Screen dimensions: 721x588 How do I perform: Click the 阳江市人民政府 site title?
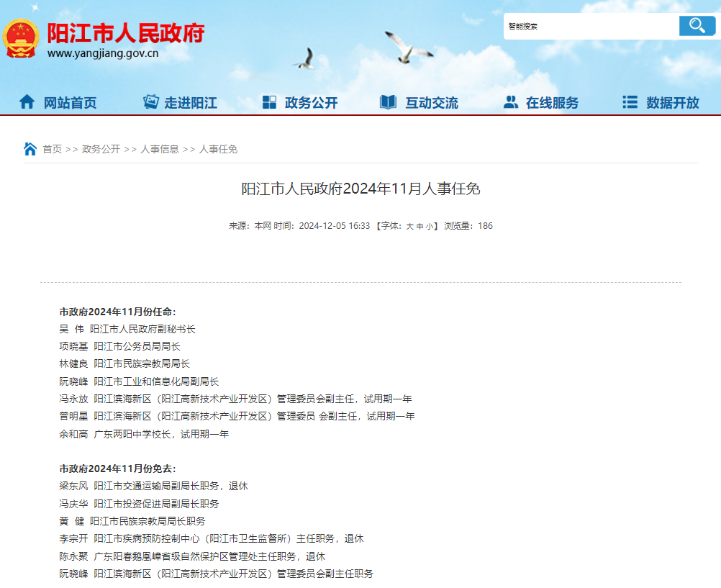(x=126, y=33)
